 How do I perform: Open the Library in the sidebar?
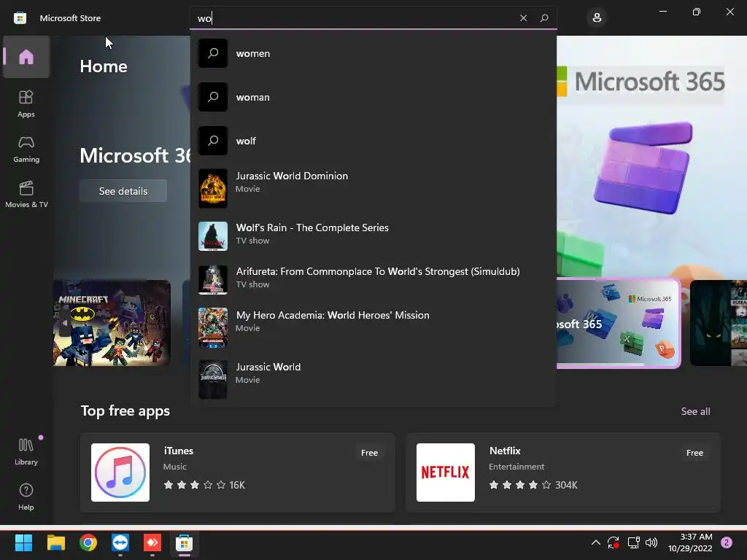point(26,451)
